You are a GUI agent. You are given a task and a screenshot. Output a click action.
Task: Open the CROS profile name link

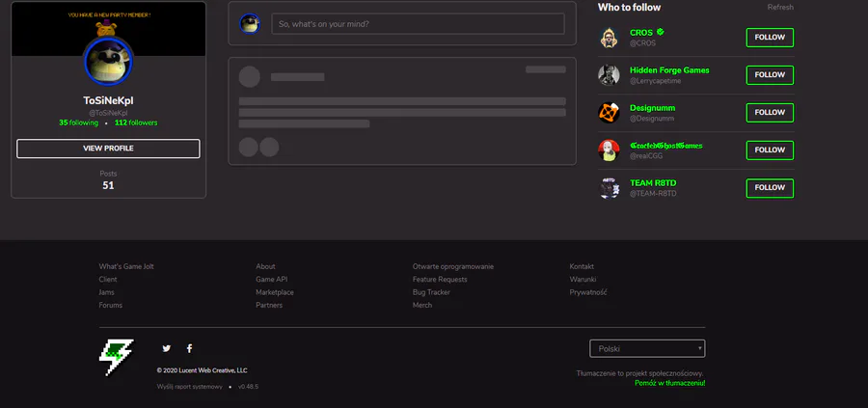[x=641, y=33]
